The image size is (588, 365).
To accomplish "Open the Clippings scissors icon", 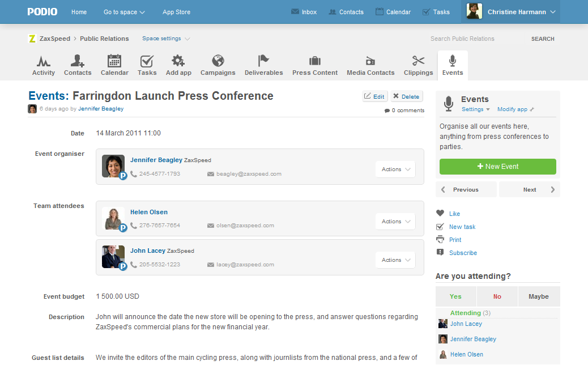I will coord(418,61).
